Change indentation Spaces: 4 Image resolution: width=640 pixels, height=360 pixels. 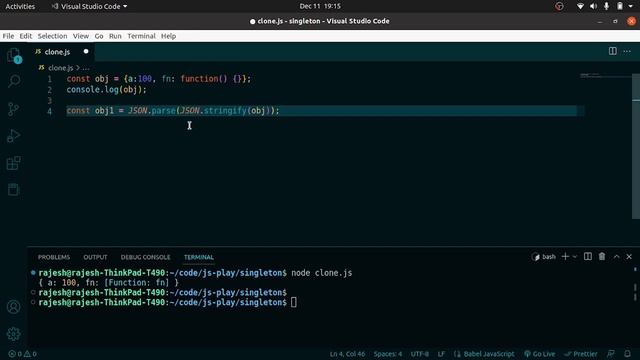point(388,354)
